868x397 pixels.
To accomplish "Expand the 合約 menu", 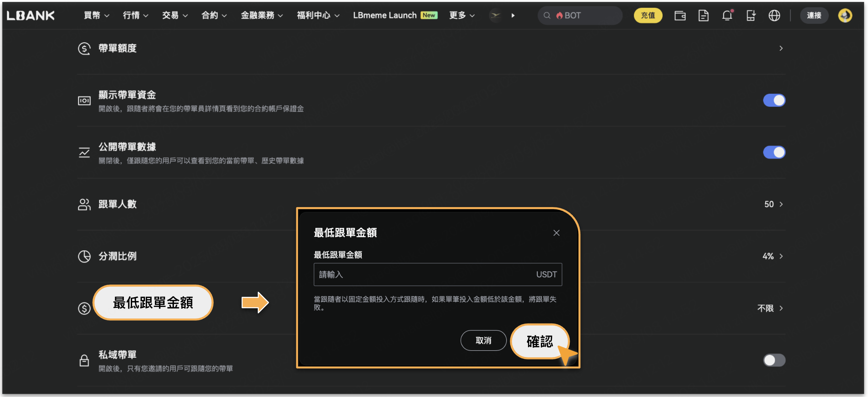I will 214,15.
